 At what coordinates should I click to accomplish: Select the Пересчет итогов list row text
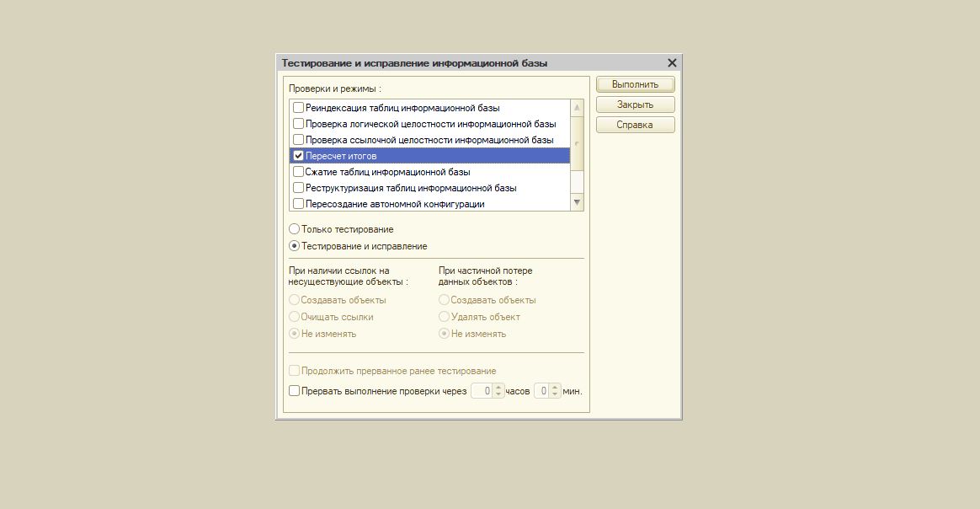pyautogui.click(x=341, y=156)
